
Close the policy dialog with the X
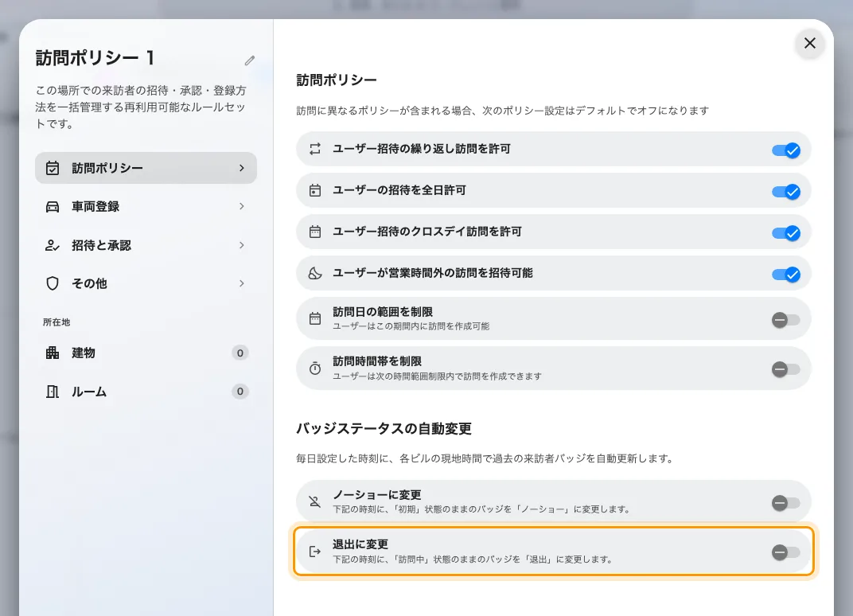pyautogui.click(x=810, y=43)
